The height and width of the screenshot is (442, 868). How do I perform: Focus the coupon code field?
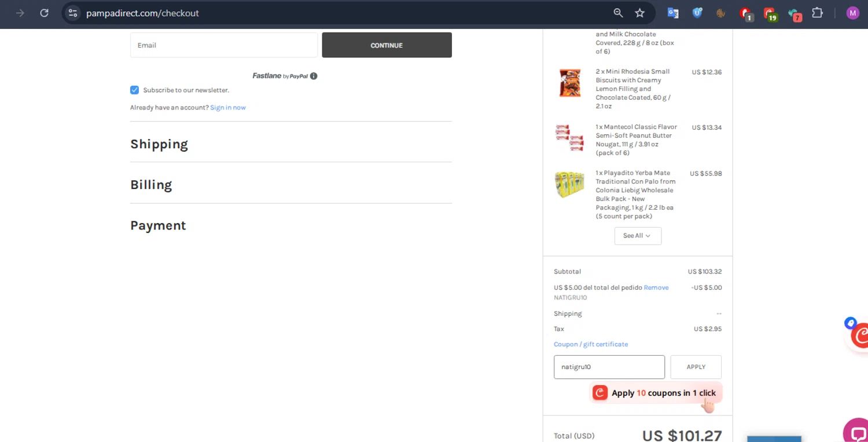(609, 367)
